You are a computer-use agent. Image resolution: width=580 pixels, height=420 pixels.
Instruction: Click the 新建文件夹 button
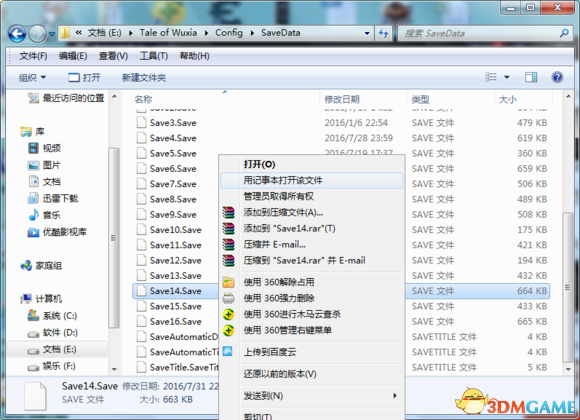coord(144,77)
